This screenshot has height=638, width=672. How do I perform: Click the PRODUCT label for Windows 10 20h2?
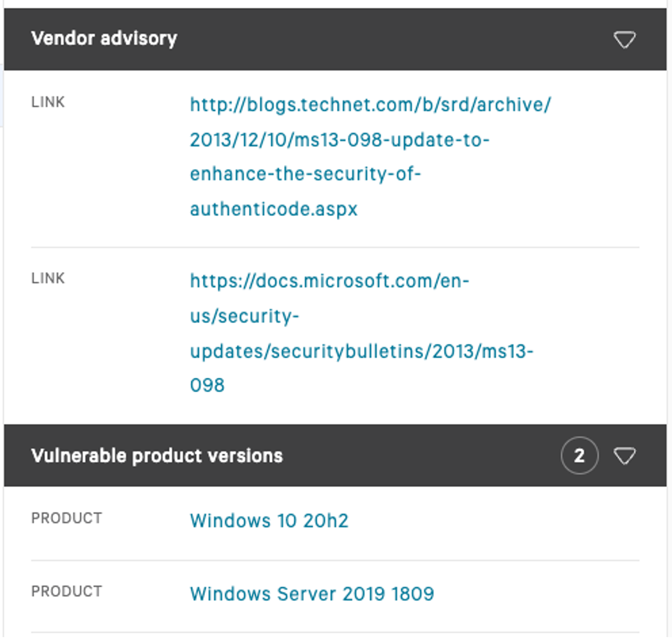click(67, 518)
